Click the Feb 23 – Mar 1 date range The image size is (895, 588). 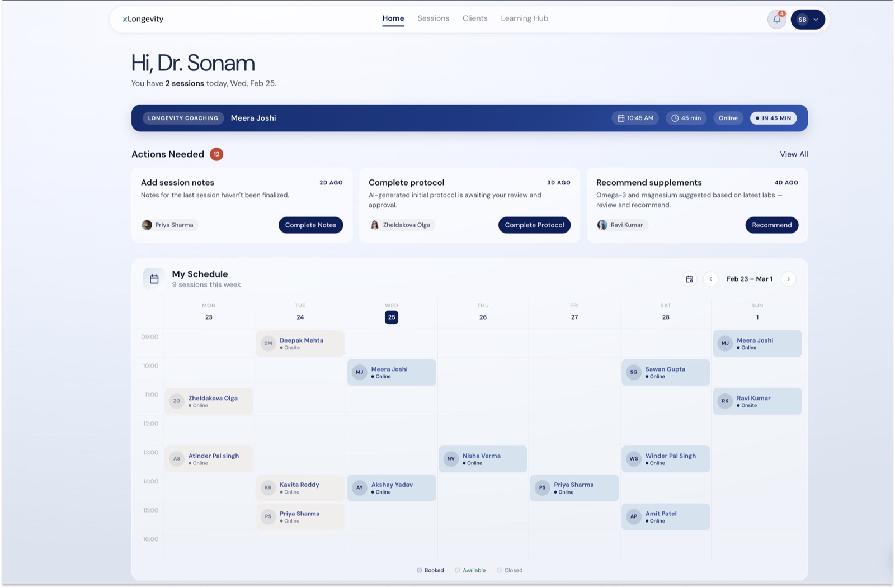pos(749,279)
